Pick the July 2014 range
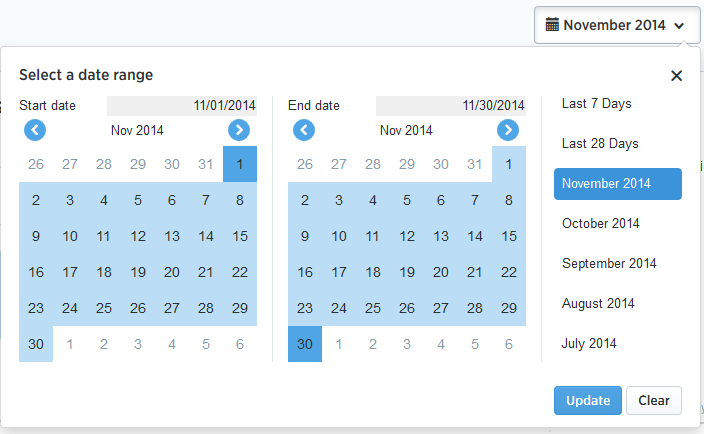Screen dimensions: 704x434 pyautogui.click(x=589, y=344)
